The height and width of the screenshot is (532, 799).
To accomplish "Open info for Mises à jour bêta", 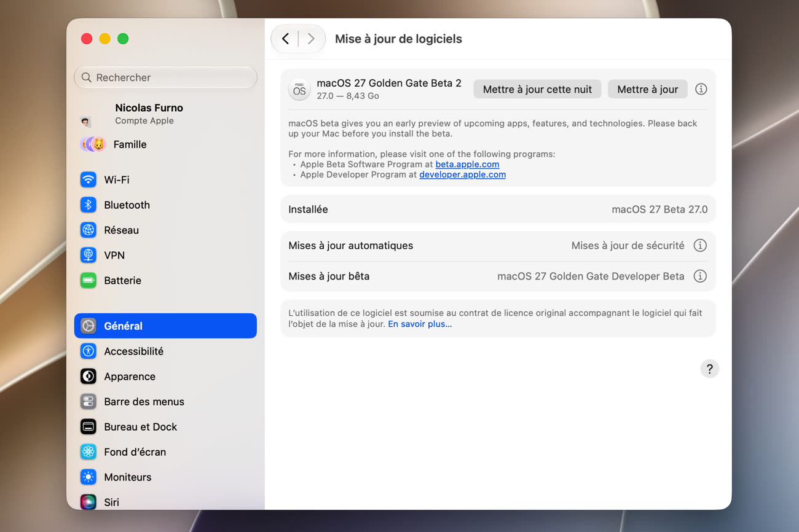I will pyautogui.click(x=700, y=276).
